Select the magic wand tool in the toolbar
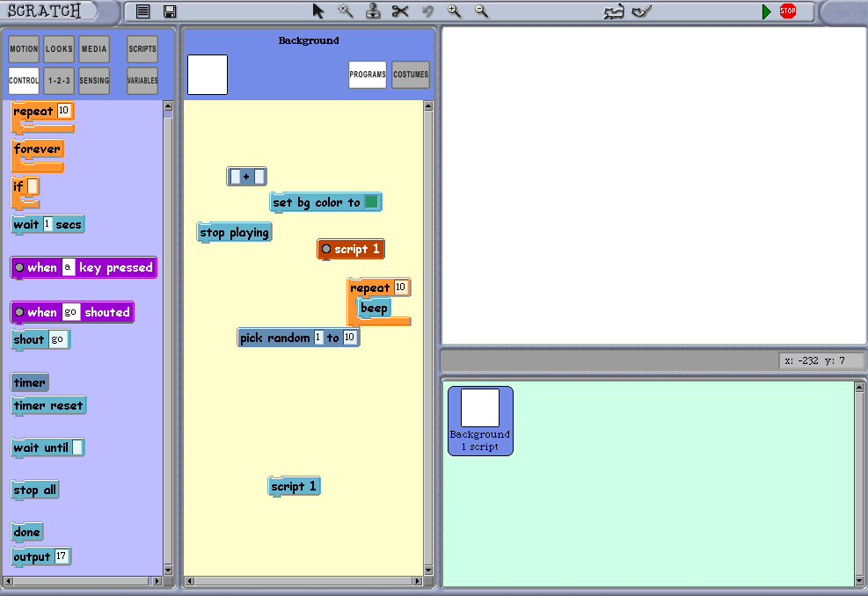The width and height of the screenshot is (868, 596). 346,11
